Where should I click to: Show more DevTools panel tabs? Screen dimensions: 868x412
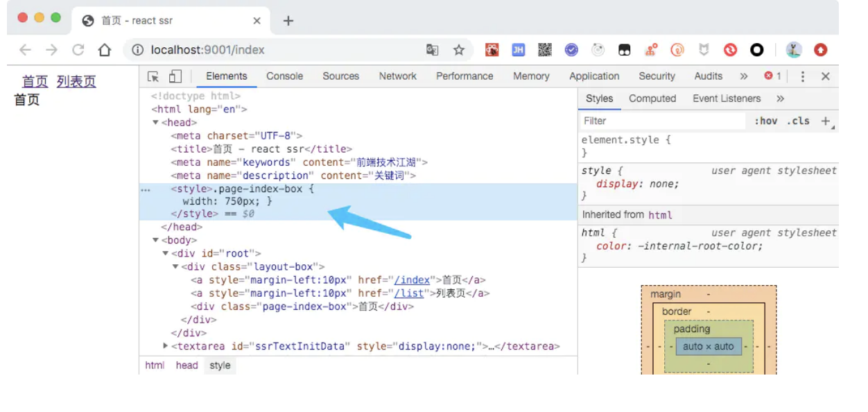[744, 76]
